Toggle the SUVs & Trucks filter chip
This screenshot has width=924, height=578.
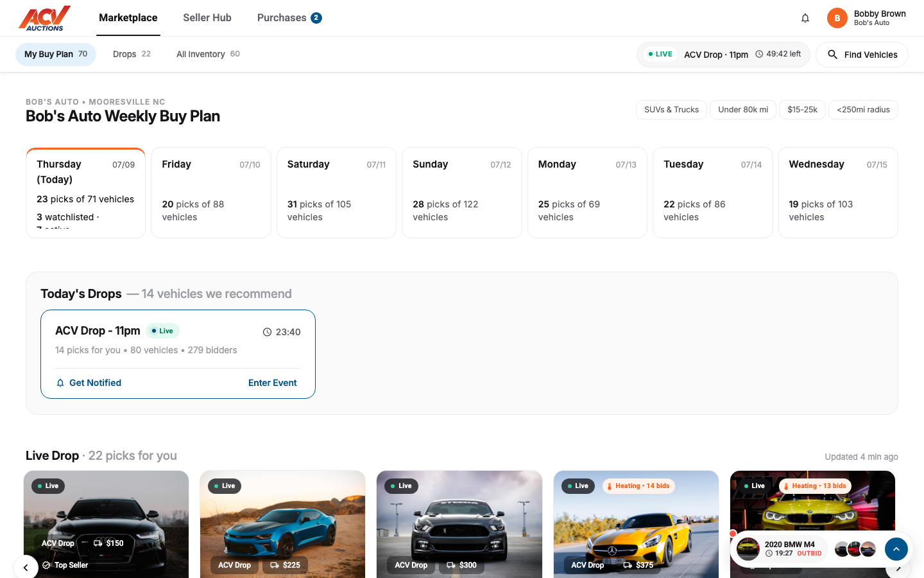(671, 110)
